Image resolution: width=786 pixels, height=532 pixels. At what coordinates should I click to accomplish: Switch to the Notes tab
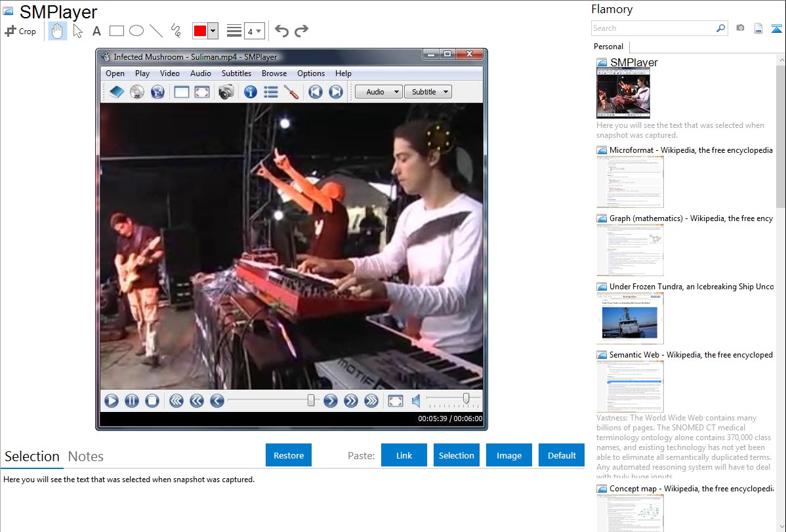click(86, 457)
